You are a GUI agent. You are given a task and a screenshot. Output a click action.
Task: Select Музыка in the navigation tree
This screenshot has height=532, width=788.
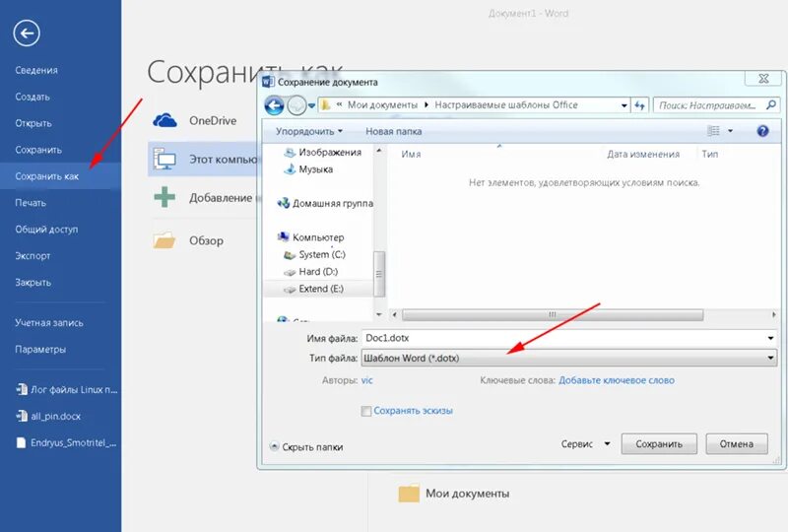point(308,169)
